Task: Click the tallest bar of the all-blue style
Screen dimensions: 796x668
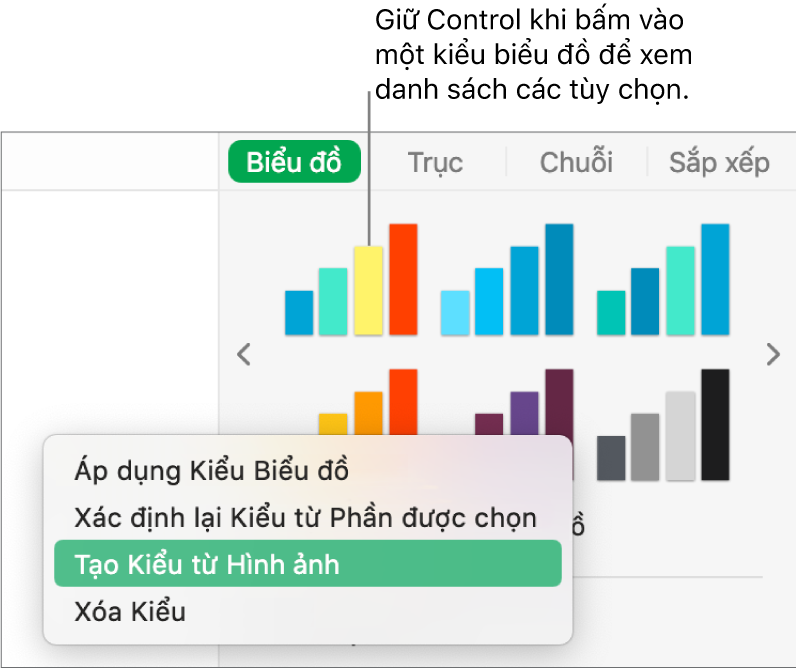Action: [x=559, y=279]
